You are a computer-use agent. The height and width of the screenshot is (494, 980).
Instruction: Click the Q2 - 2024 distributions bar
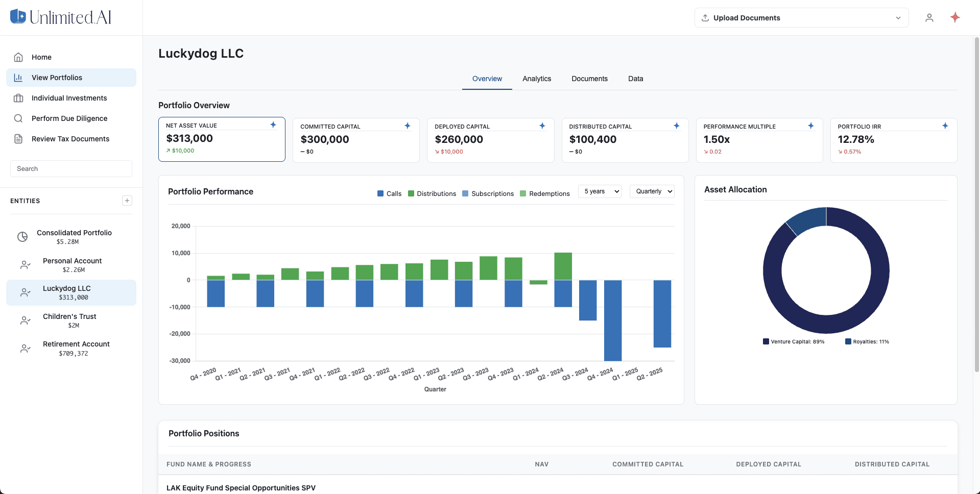pos(563,266)
